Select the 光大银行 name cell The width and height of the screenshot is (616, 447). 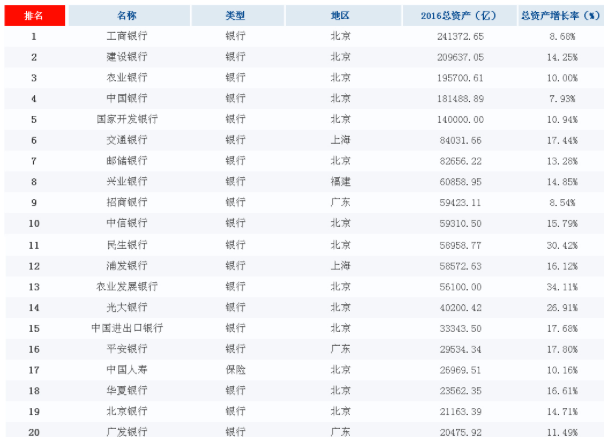pos(127,308)
